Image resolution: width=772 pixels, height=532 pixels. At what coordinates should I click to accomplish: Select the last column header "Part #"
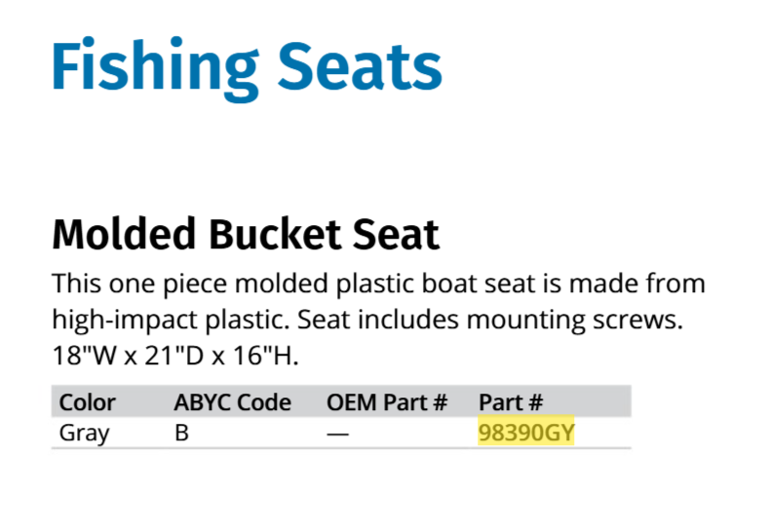click(510, 401)
